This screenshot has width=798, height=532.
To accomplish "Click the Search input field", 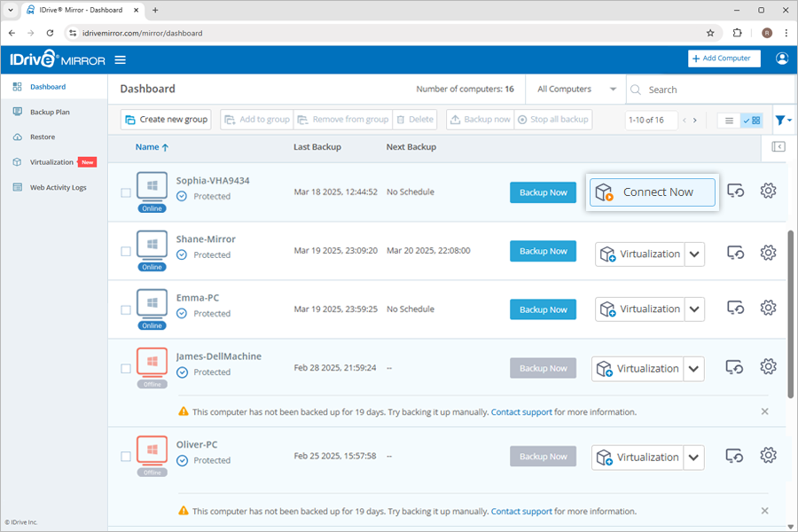I will click(711, 90).
